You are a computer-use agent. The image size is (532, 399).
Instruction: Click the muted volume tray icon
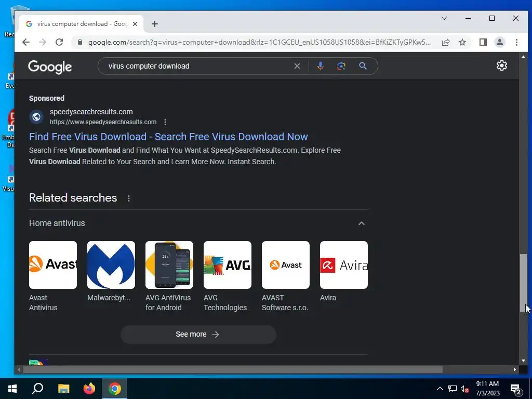(x=465, y=389)
